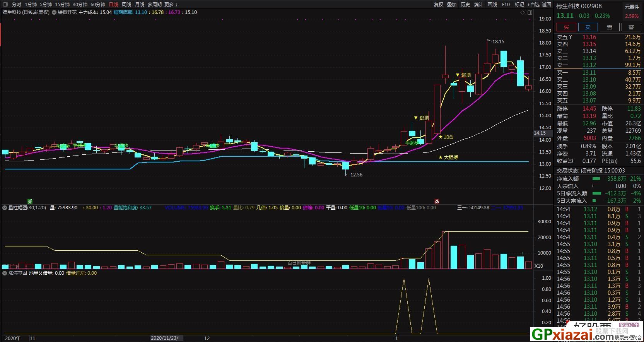Image resolution: width=644 pixels, height=342 pixels.
Task: Expand the 涨停基因 indicator dropdown
Action: point(5,273)
